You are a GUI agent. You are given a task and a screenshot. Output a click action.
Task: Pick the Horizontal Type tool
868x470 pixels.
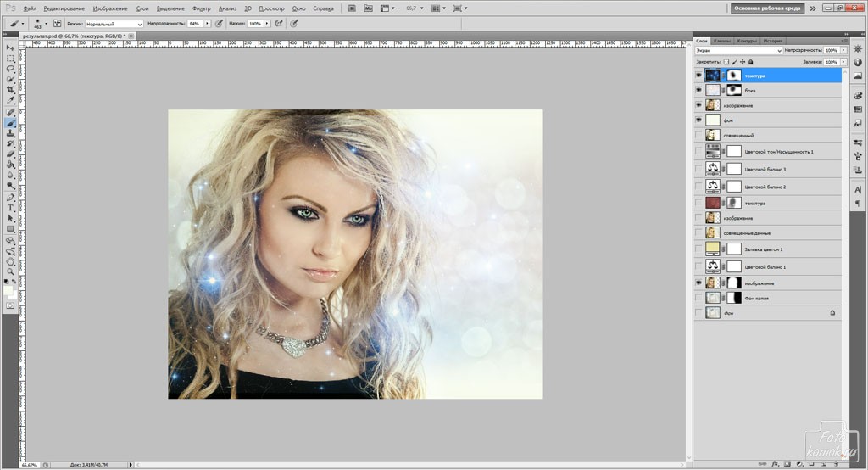click(11, 208)
